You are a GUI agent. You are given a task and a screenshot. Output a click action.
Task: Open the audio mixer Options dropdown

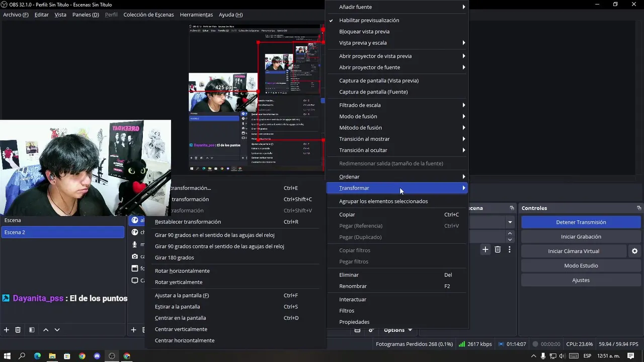click(x=398, y=330)
